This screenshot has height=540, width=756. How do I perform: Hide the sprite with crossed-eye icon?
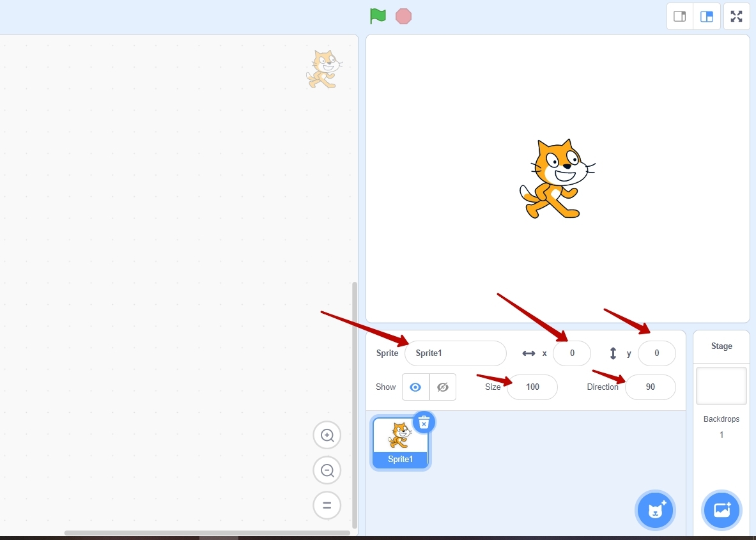pos(443,387)
